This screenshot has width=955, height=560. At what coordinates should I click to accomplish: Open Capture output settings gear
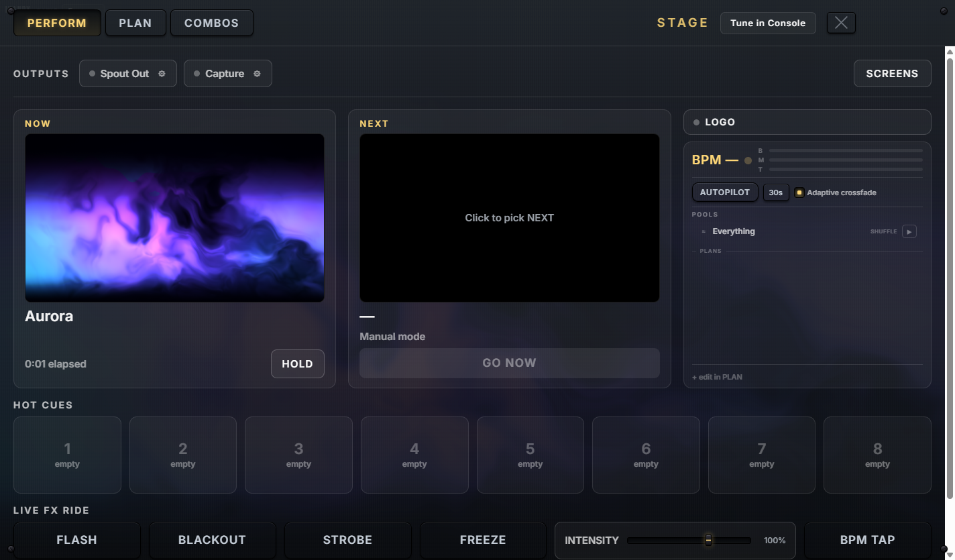click(257, 74)
